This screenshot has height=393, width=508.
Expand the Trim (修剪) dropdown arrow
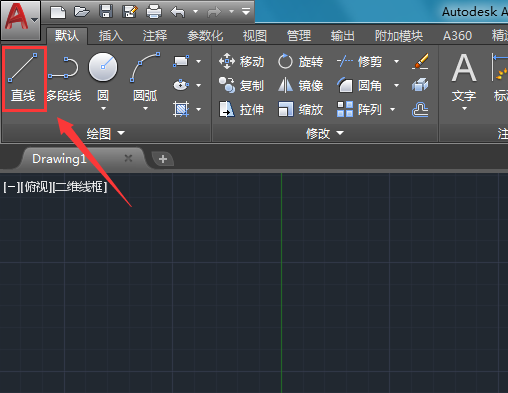(397, 61)
